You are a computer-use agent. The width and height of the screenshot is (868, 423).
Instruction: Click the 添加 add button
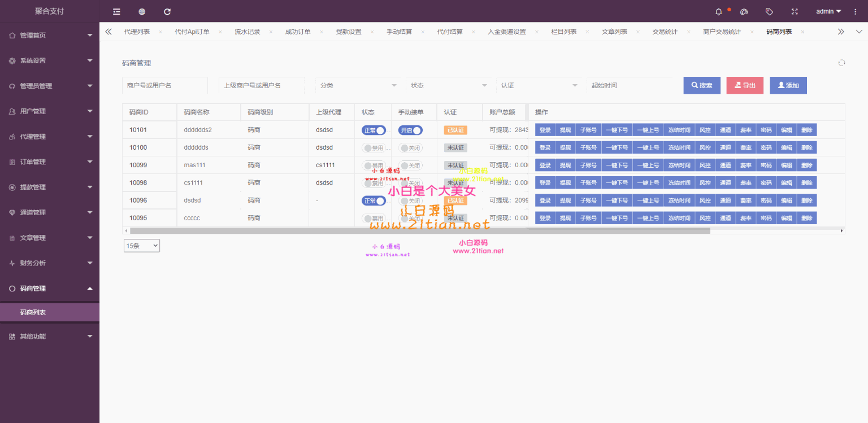click(x=788, y=85)
